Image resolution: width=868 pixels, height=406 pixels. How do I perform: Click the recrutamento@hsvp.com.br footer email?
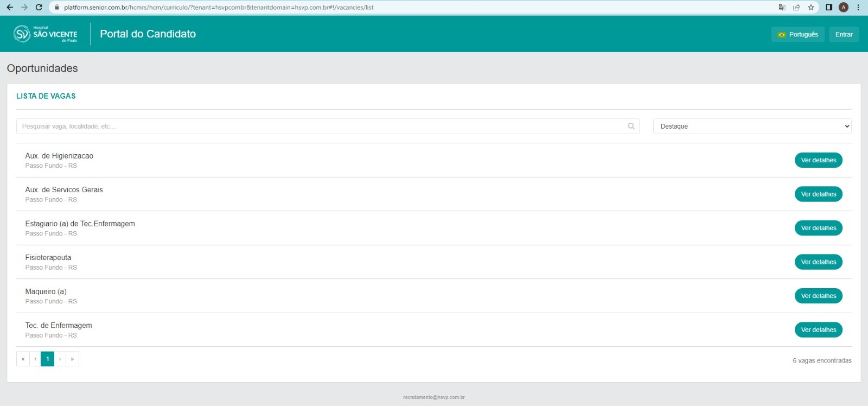click(434, 397)
